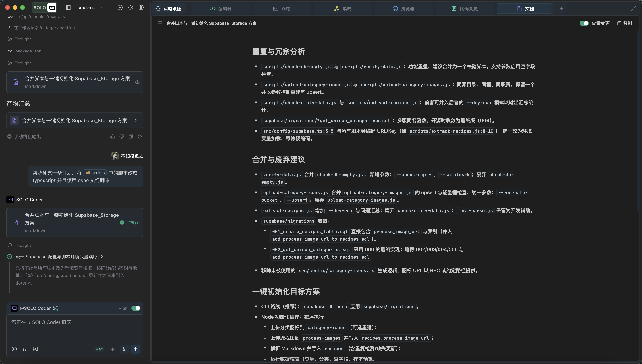
Task: Click eye icon on markdown document card
Action: point(137,82)
